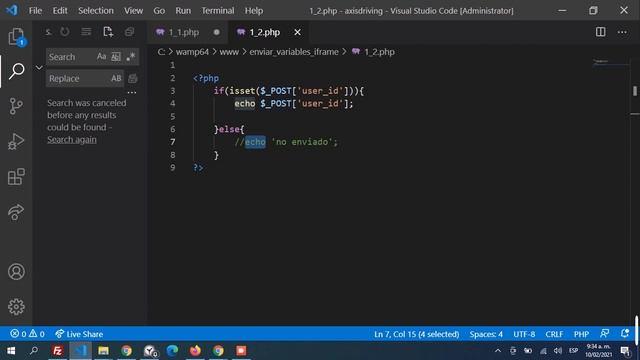The width and height of the screenshot is (640, 360).
Task: Click the Collapse all results icon
Action: 129,32
